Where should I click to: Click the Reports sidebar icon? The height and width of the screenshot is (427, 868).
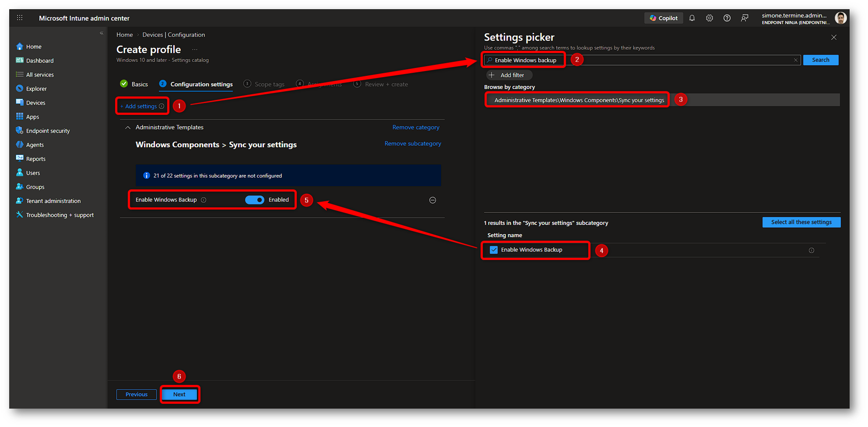click(x=20, y=159)
